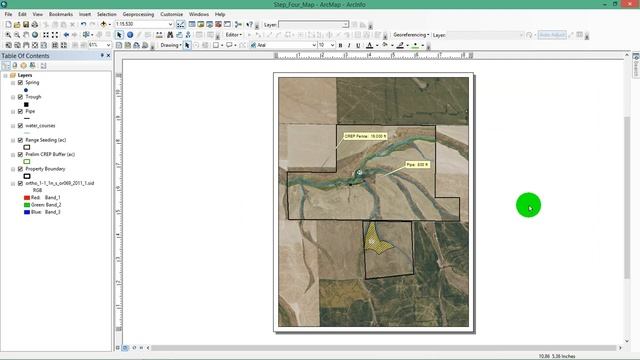Close the Table Of Contents panel

tap(109, 56)
